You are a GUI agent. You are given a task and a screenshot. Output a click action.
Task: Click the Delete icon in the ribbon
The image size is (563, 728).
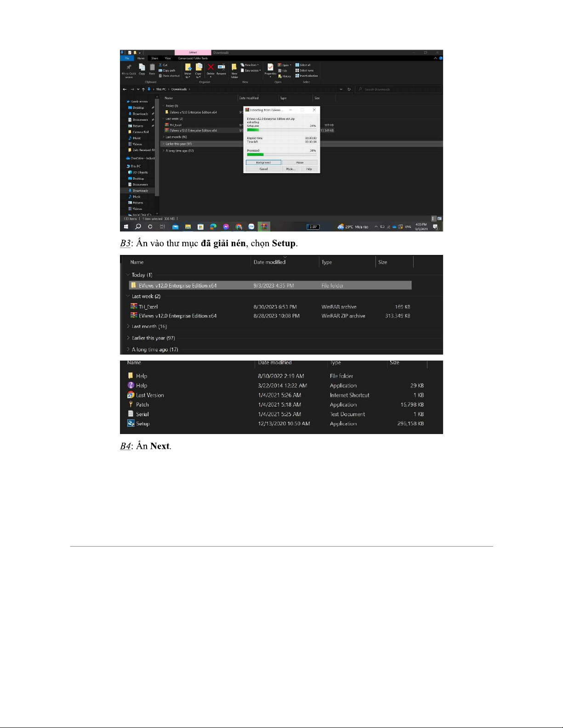pyautogui.click(x=210, y=68)
